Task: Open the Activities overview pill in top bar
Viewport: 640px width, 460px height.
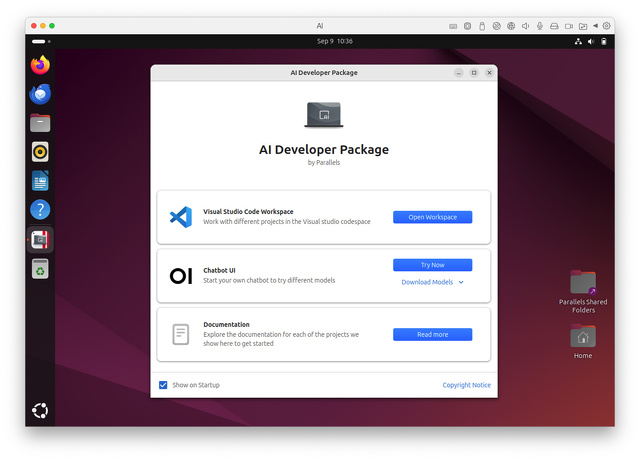Action: (x=39, y=41)
